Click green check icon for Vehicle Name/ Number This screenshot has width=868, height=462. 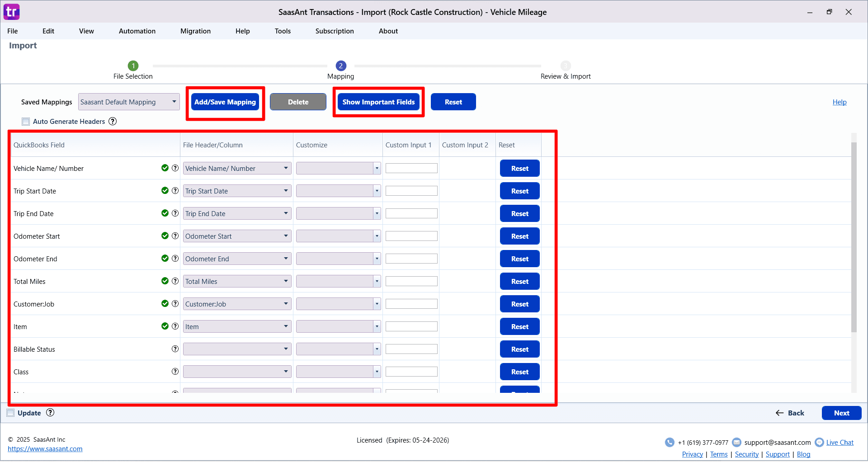point(165,168)
